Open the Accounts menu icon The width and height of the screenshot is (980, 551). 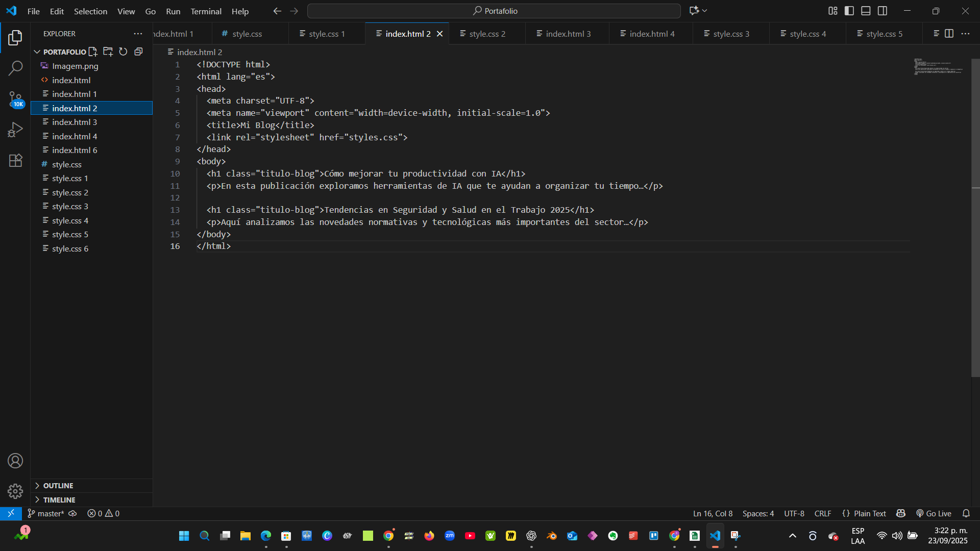(15, 461)
